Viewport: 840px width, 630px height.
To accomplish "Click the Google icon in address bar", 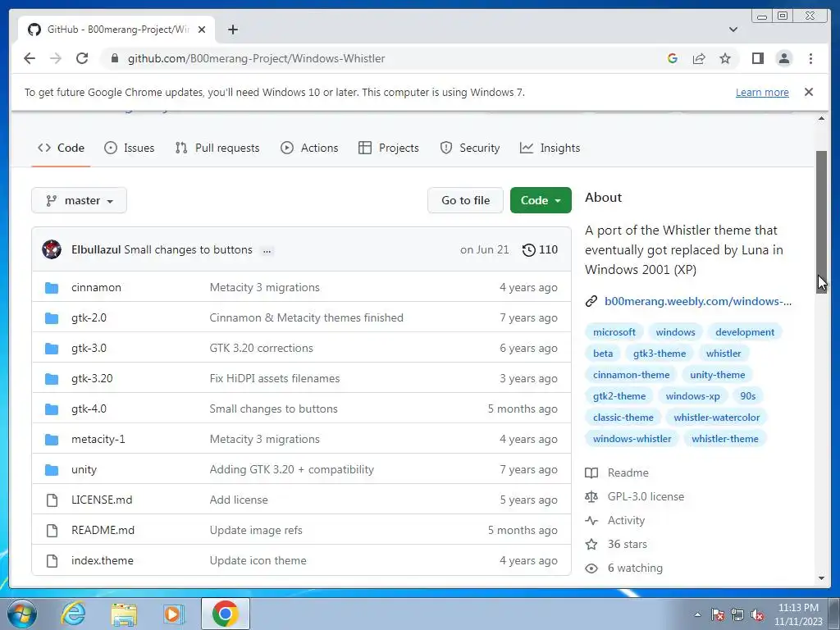I will pyautogui.click(x=673, y=58).
